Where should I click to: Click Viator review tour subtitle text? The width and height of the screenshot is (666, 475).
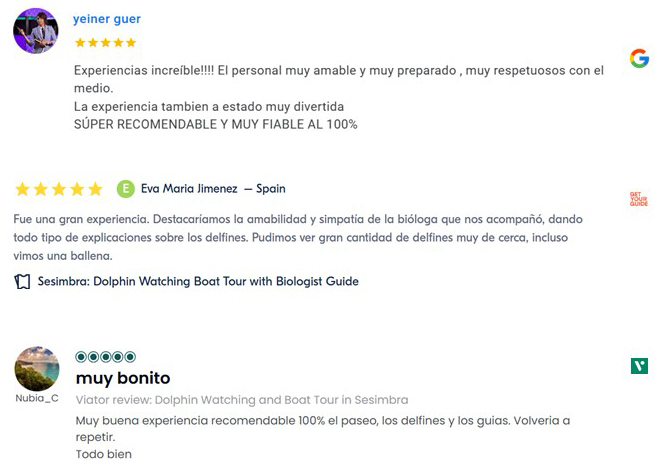pyautogui.click(x=241, y=400)
